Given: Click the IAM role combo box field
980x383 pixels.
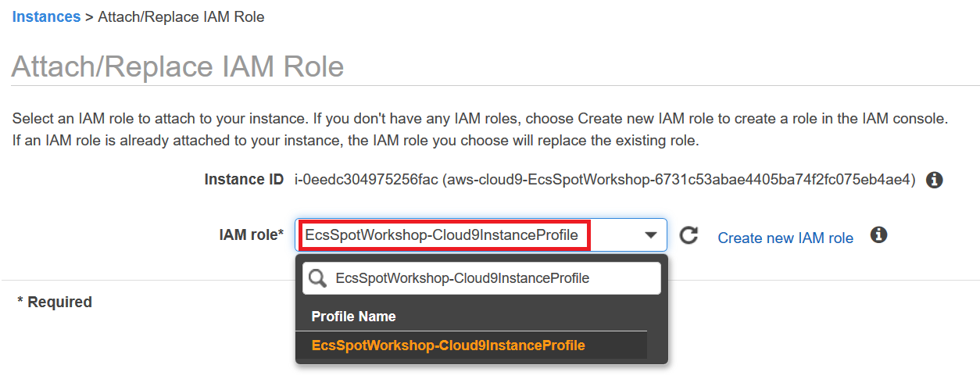Looking at the screenshot, I should tap(481, 235).
